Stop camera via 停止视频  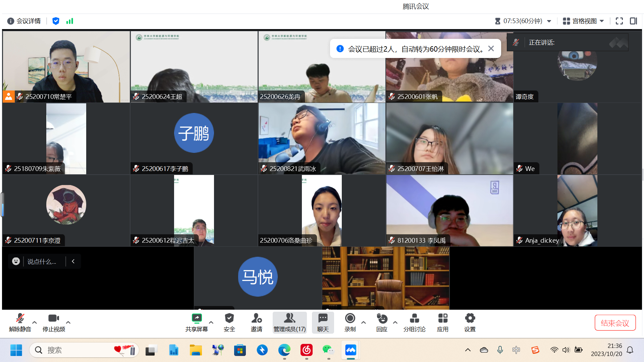tap(54, 318)
